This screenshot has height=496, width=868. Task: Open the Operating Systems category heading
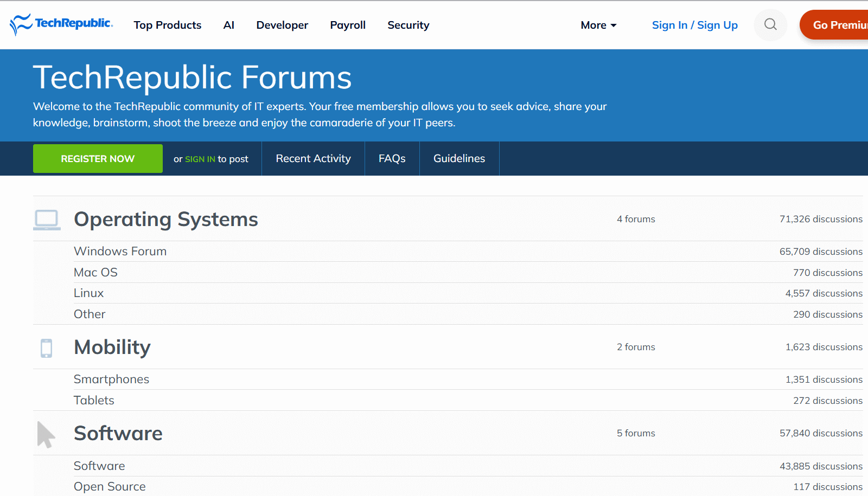166,219
